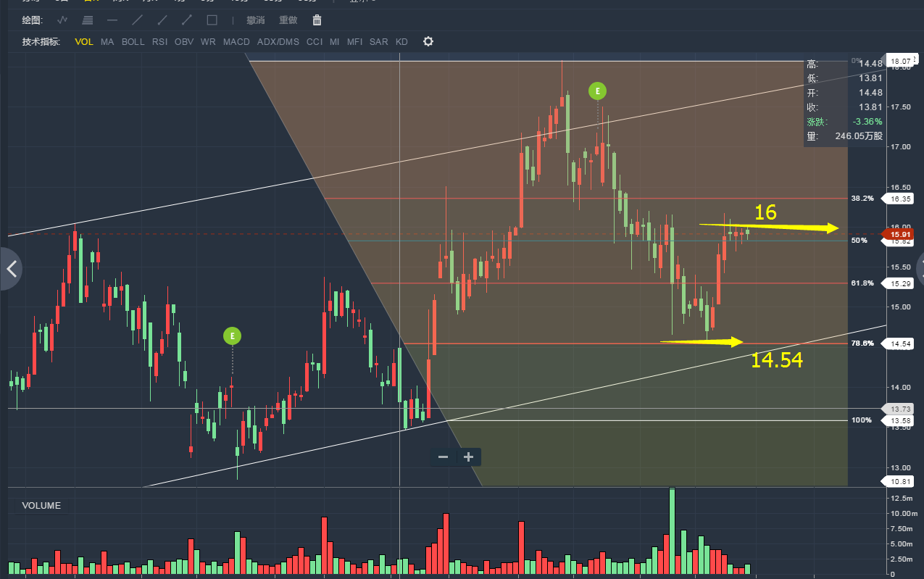The height and width of the screenshot is (579, 924).
Task: Click the VOLUME panel label
Action: (x=41, y=505)
